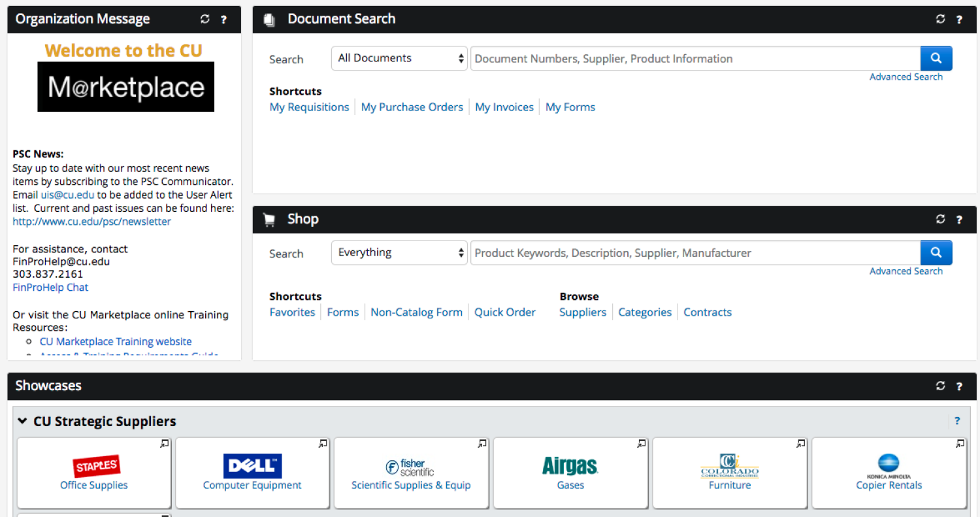Click the Scientific Supplies & Equip link
Image resolution: width=980 pixels, height=517 pixels.
click(x=411, y=485)
